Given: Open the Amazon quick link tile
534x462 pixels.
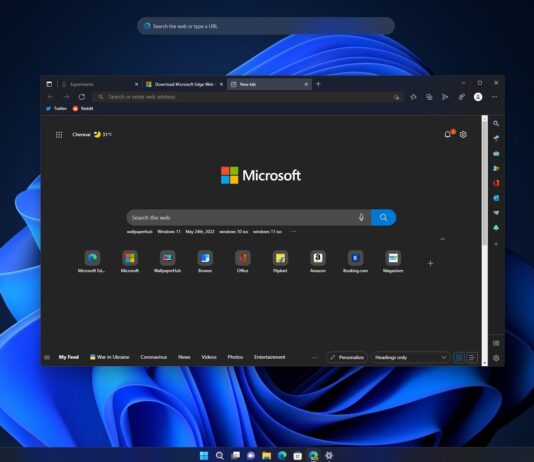Looking at the screenshot, I should 318,261.
